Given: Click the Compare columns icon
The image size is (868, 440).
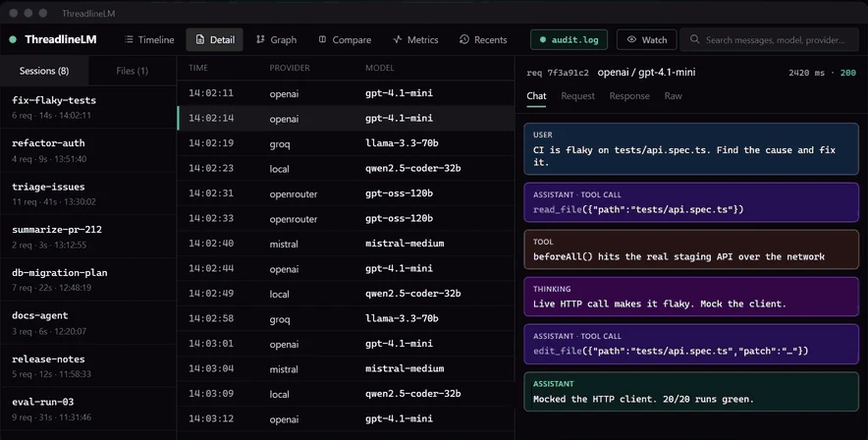Looking at the screenshot, I should 322,40.
